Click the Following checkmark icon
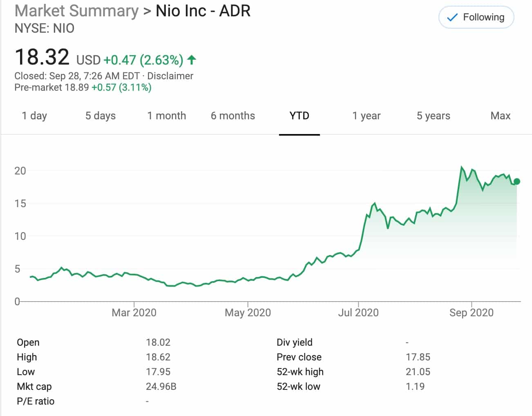The width and height of the screenshot is (532, 416). [452, 18]
